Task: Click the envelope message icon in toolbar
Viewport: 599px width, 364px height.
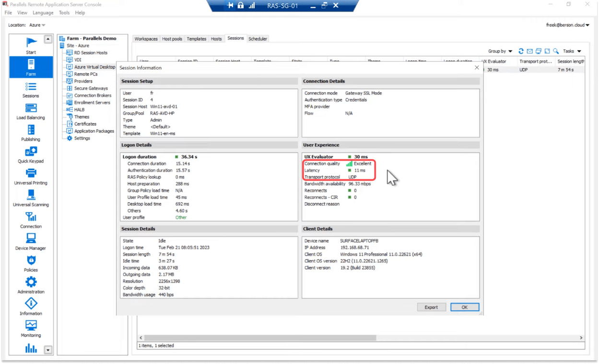Action: tap(529, 51)
